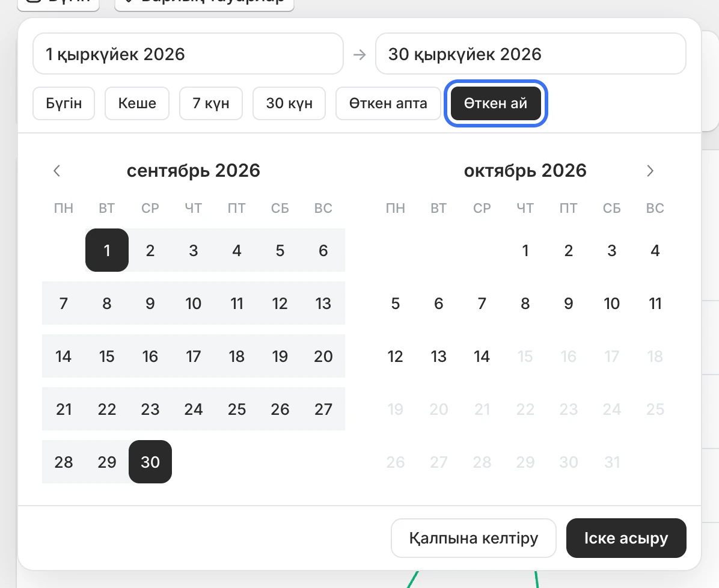Click the start date field "1 қыркүйек 2026"
719x588 pixels.
coord(188,54)
